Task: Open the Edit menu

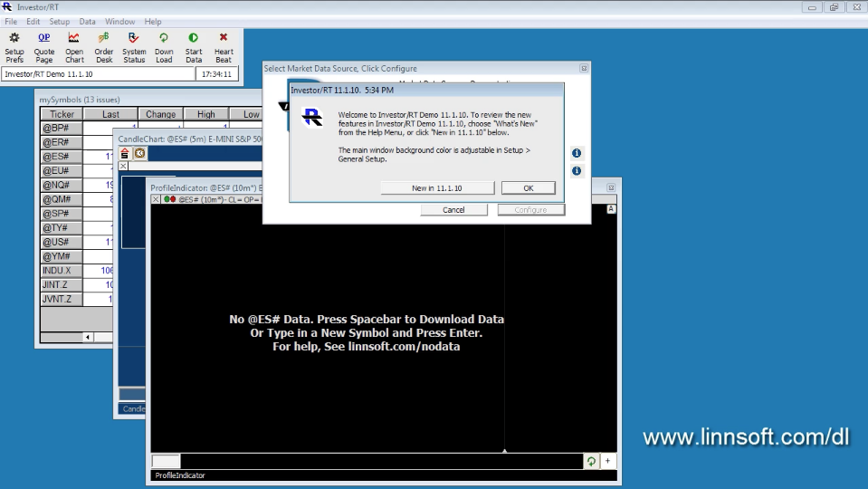Action: pyautogui.click(x=33, y=22)
